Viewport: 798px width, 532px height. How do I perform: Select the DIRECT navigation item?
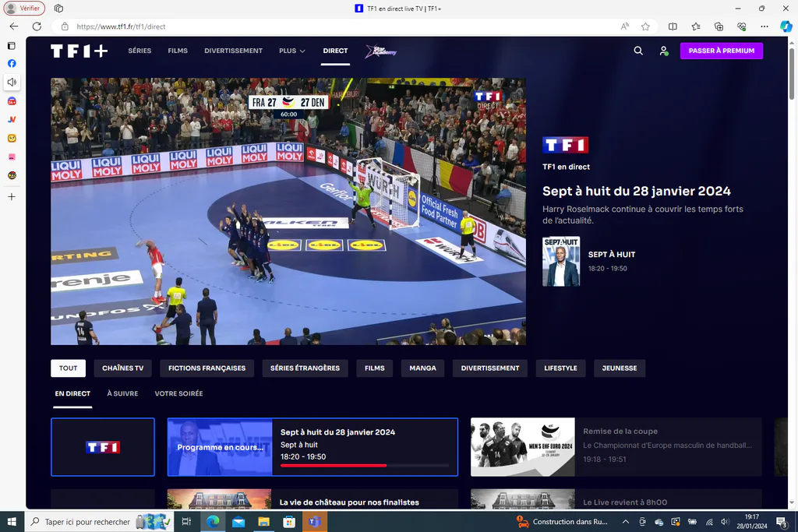point(335,51)
